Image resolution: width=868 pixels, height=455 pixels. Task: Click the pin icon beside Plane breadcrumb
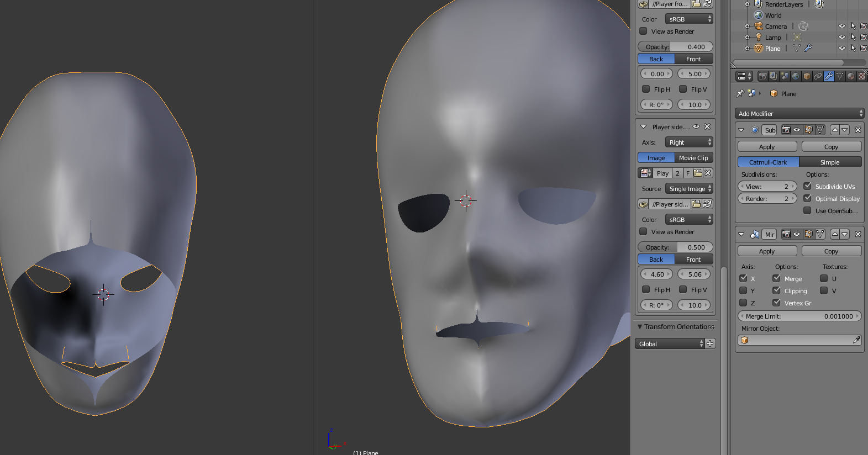[740, 93]
